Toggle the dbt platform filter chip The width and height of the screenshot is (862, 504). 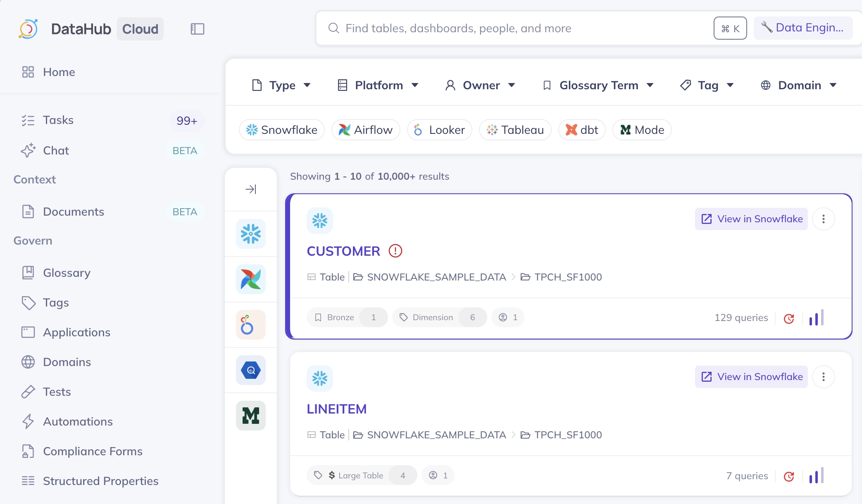[x=581, y=130]
